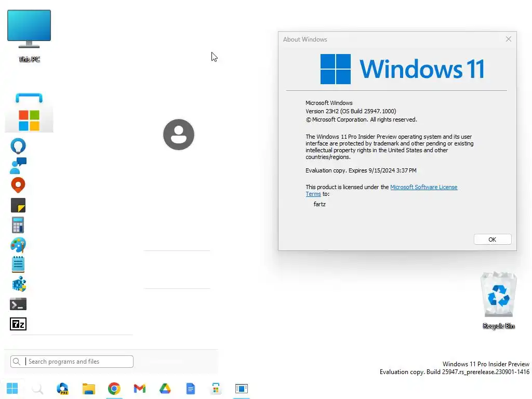Click the desktop build watermark text

(454, 368)
